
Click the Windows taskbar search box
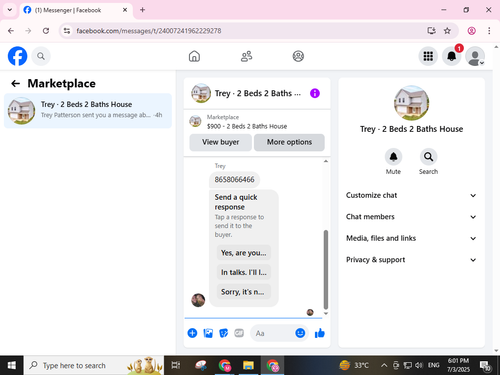94,365
